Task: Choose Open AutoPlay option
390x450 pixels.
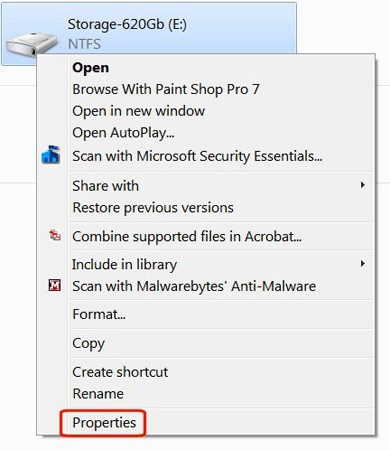Action: [123, 133]
